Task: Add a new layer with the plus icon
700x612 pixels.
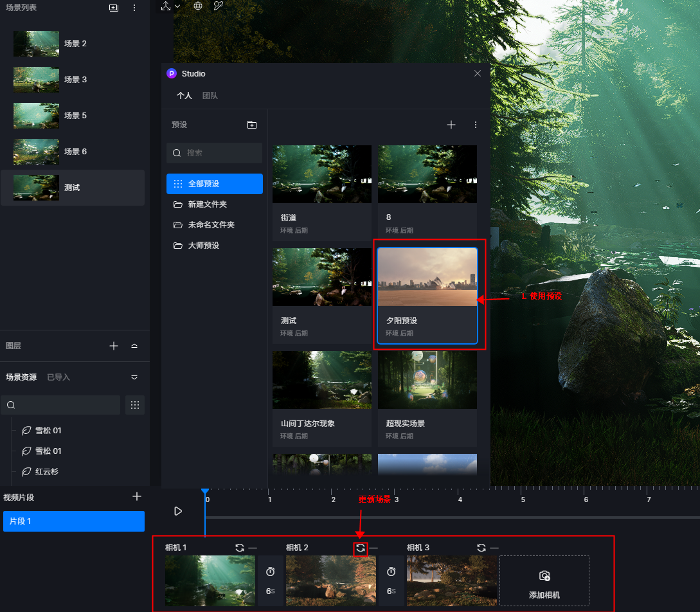Action: (114, 346)
